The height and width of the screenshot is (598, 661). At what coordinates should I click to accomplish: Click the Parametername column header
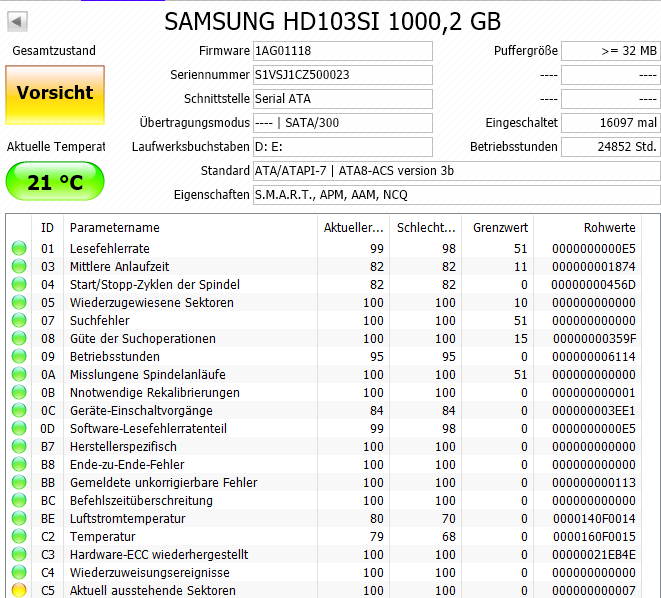[x=190, y=228]
